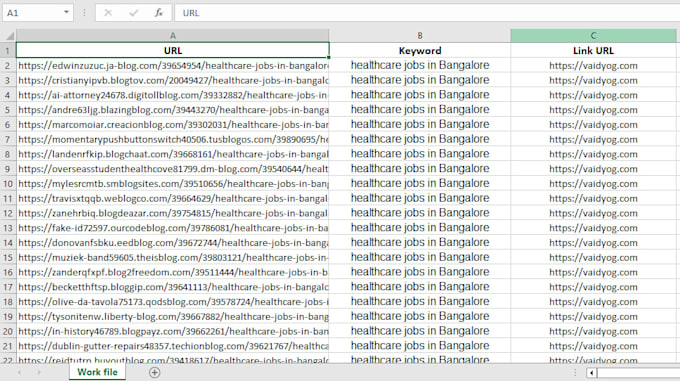Click the momentarypushbuttonswitch40506.tusblogos.com URL cell
The width and height of the screenshot is (680, 381).
pos(173,139)
